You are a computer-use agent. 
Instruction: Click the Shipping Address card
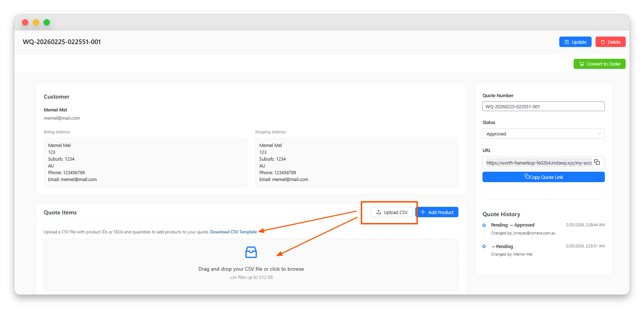pyautogui.click(x=356, y=162)
